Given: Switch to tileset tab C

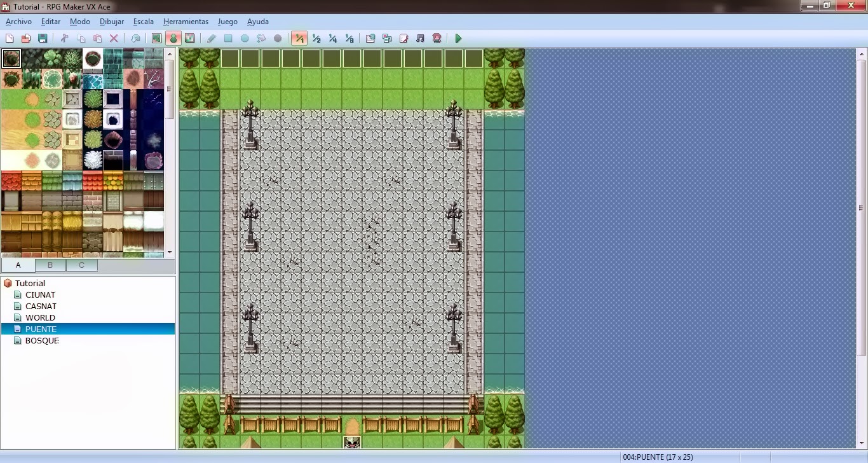Looking at the screenshot, I should (x=81, y=265).
